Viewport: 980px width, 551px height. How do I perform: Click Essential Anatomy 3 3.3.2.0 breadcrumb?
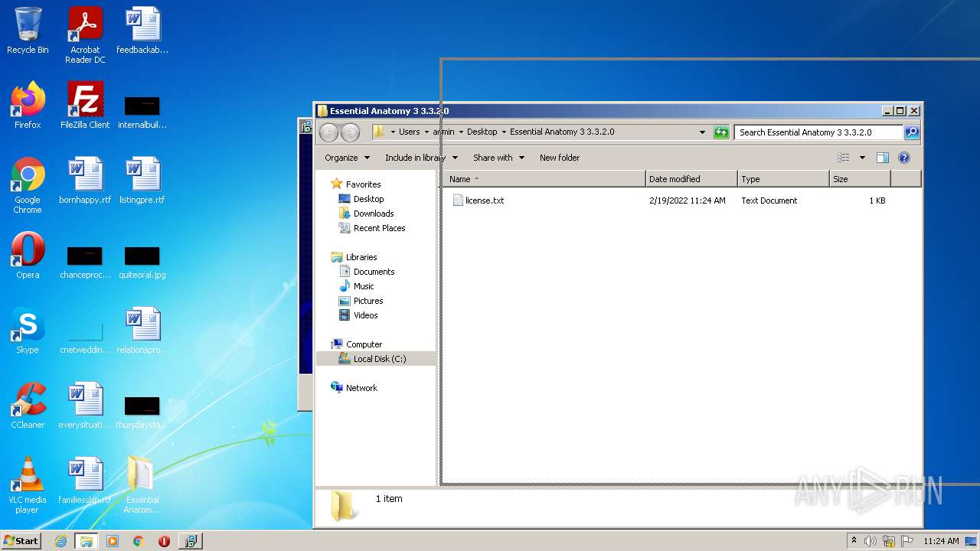pyautogui.click(x=562, y=132)
